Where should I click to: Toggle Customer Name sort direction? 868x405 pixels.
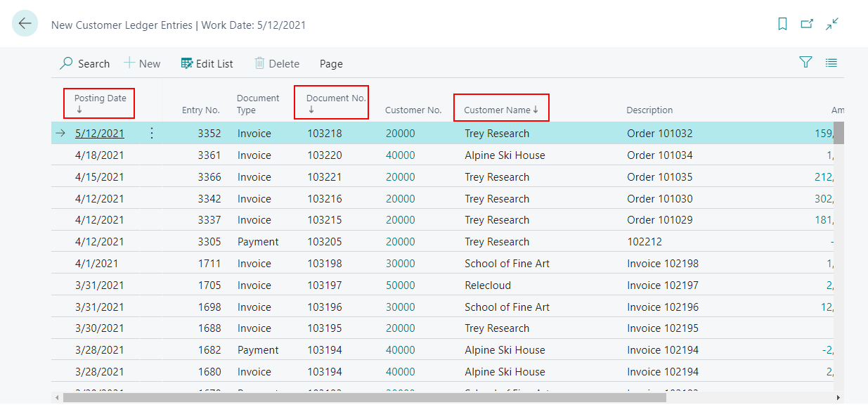(x=500, y=108)
